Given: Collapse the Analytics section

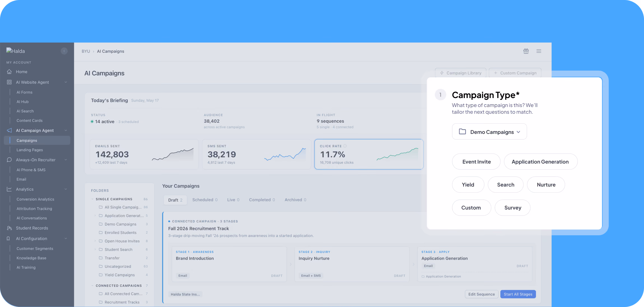Looking at the screenshot, I should [x=66, y=189].
